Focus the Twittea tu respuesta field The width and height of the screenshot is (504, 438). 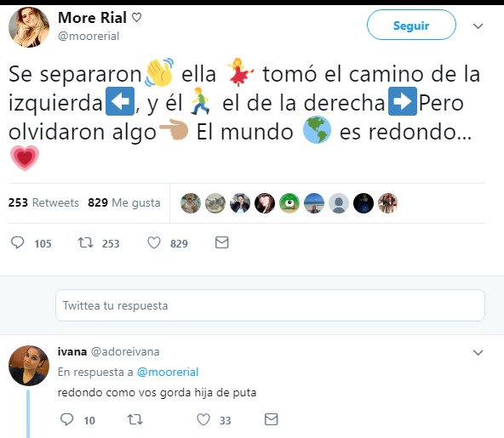tap(270, 305)
